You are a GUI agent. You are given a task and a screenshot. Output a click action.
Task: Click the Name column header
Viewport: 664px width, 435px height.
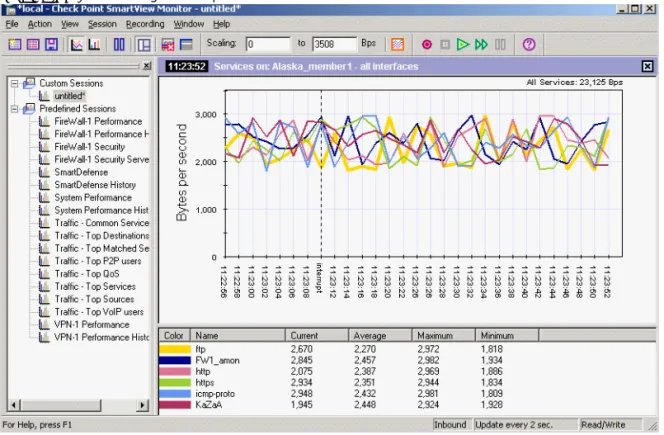[238, 336]
